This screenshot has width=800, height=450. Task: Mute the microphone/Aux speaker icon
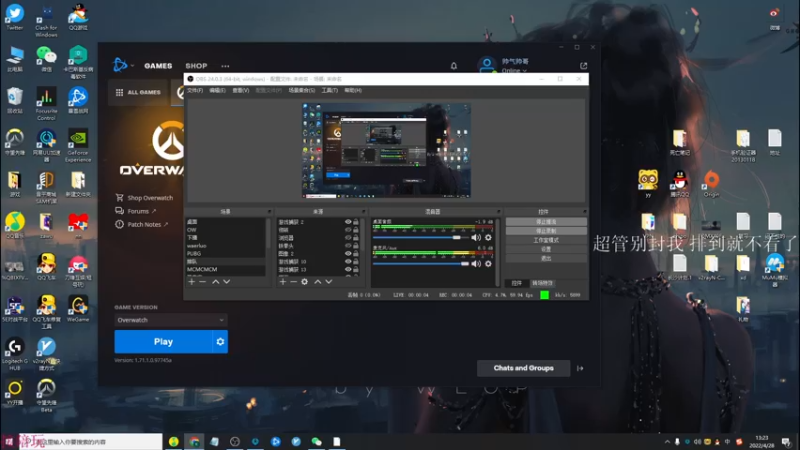tap(476, 264)
